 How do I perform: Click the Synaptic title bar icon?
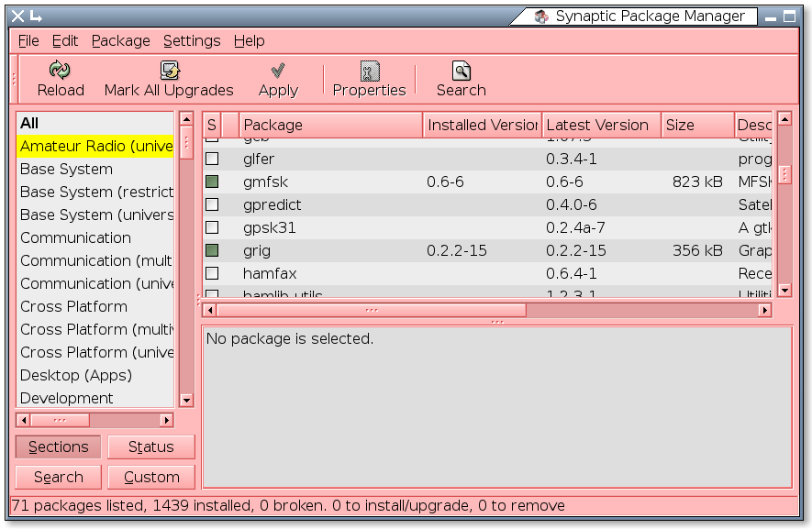(x=541, y=17)
